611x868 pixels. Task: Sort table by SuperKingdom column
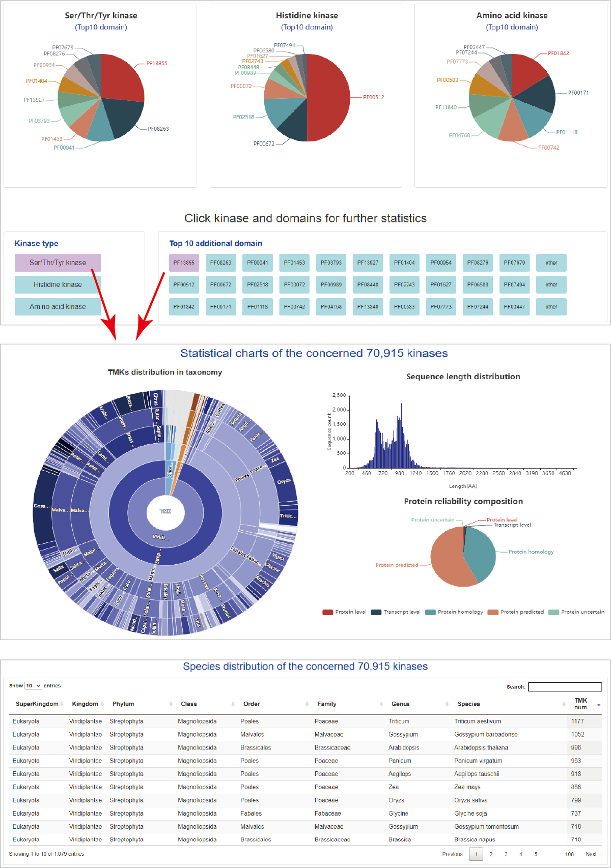pyautogui.click(x=39, y=704)
